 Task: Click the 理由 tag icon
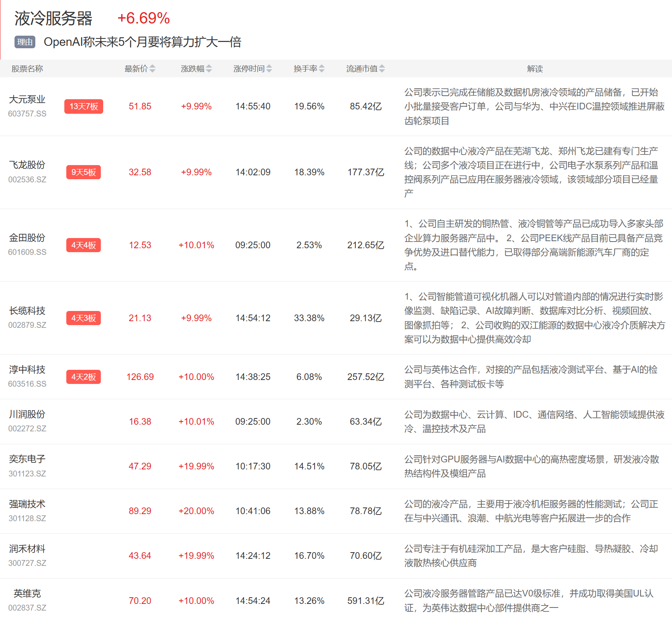[x=25, y=42]
